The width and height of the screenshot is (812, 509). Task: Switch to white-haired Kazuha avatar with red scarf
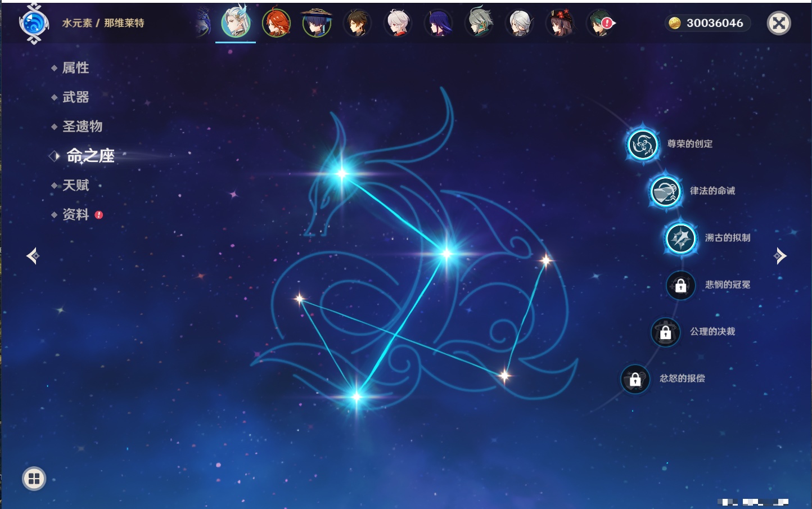click(398, 23)
